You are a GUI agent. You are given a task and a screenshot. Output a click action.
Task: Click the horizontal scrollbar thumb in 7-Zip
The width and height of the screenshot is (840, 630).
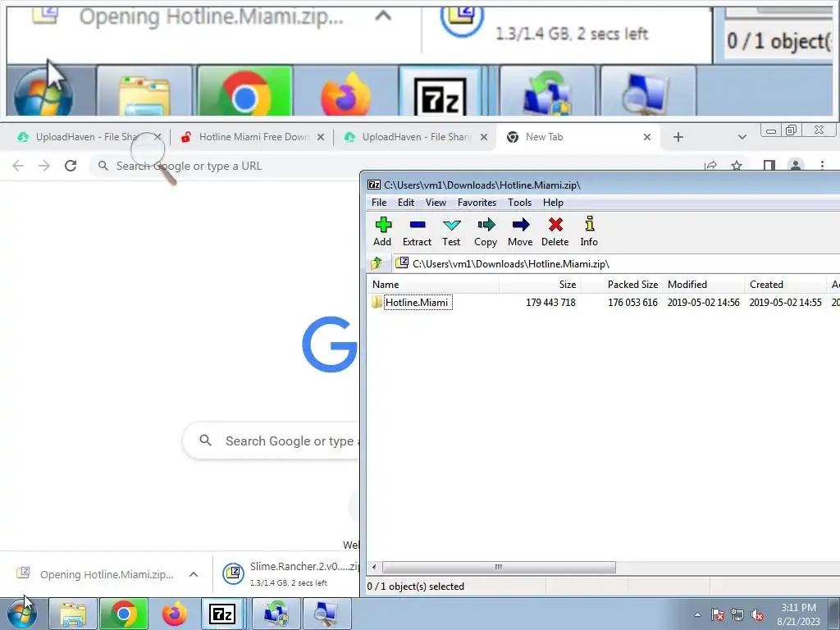pos(499,567)
